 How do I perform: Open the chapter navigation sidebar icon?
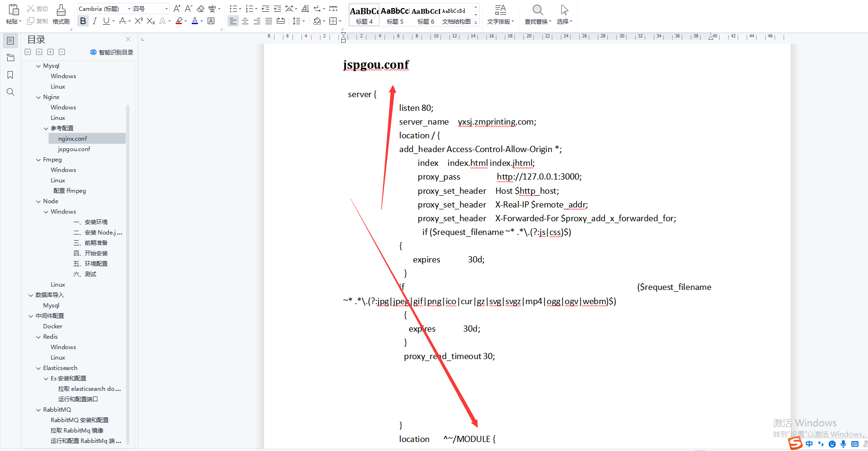pyautogui.click(x=10, y=58)
